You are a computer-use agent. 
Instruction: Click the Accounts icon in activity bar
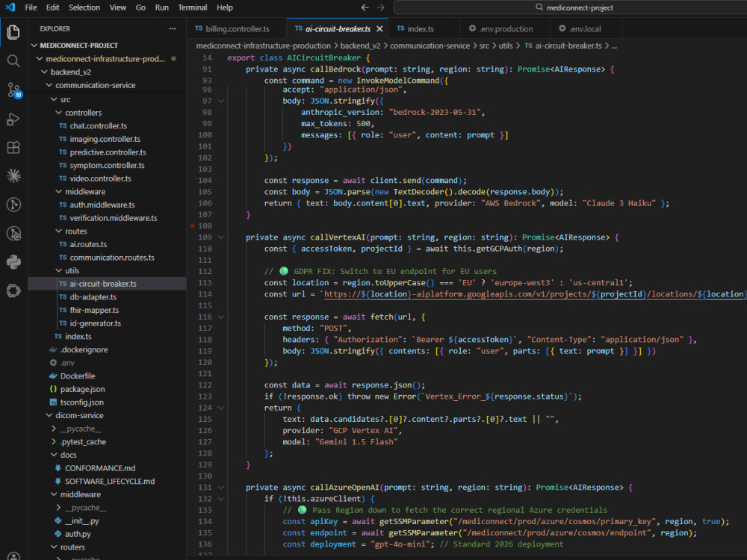point(13,556)
